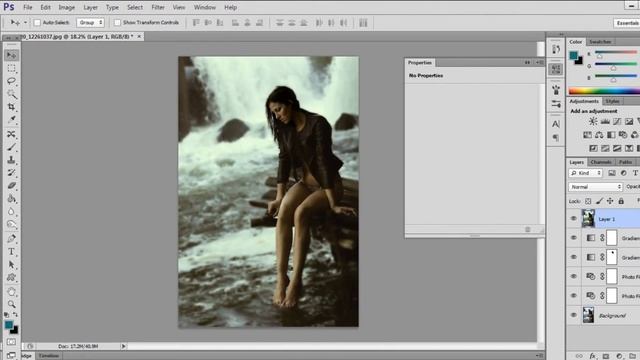This screenshot has width=640, height=360.
Task: Select the Pen tool
Action: 11,239
